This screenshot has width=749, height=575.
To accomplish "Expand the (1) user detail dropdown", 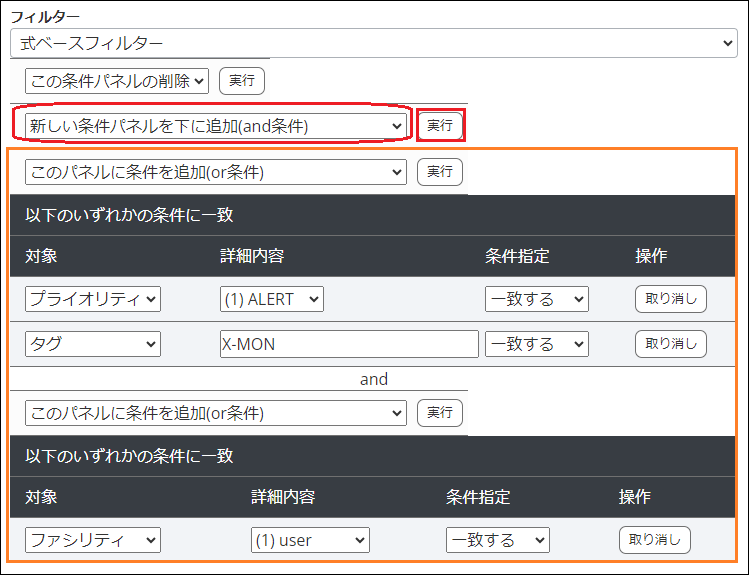I will pos(310,540).
